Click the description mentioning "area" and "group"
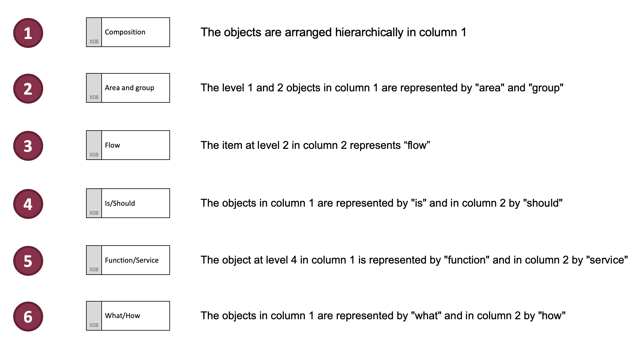 [x=382, y=88]
